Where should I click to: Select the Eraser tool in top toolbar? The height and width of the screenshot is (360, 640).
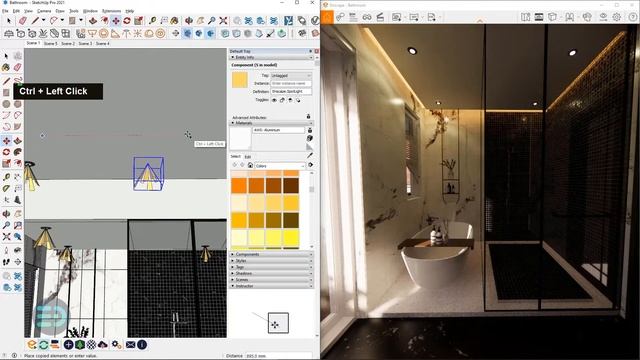point(23,20)
